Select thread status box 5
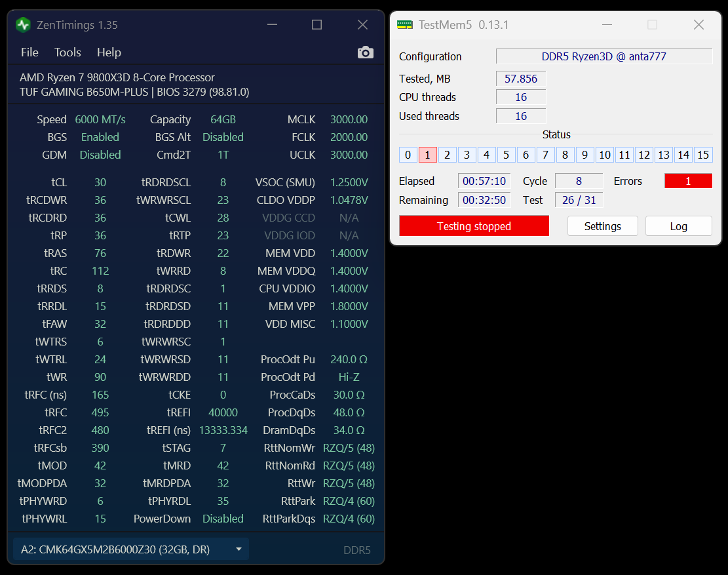Screen dimensions: 728x575 506,155
